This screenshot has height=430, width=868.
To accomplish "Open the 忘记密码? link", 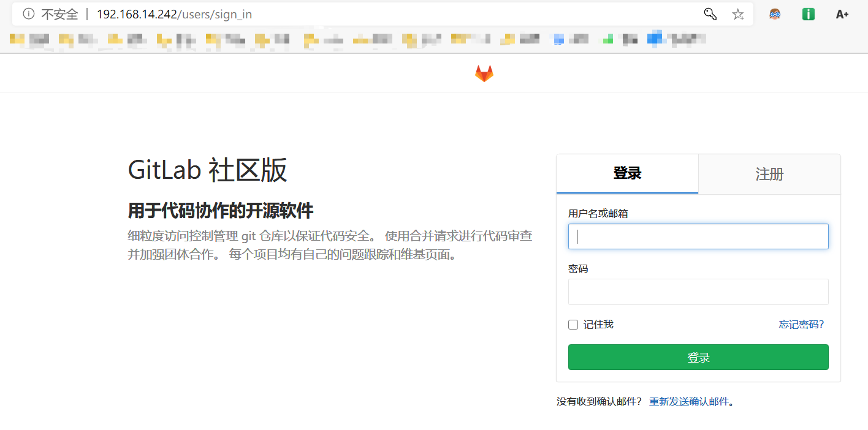I will [x=801, y=325].
